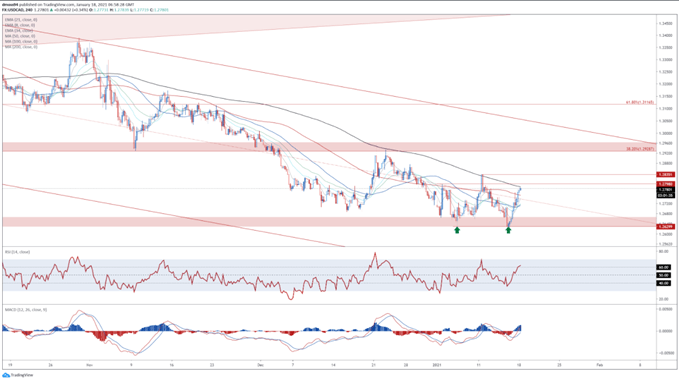Image resolution: width=679 pixels, height=380 pixels.
Task: Click the 38.20% (1.29287) Fibonacci label
Action: pos(640,149)
